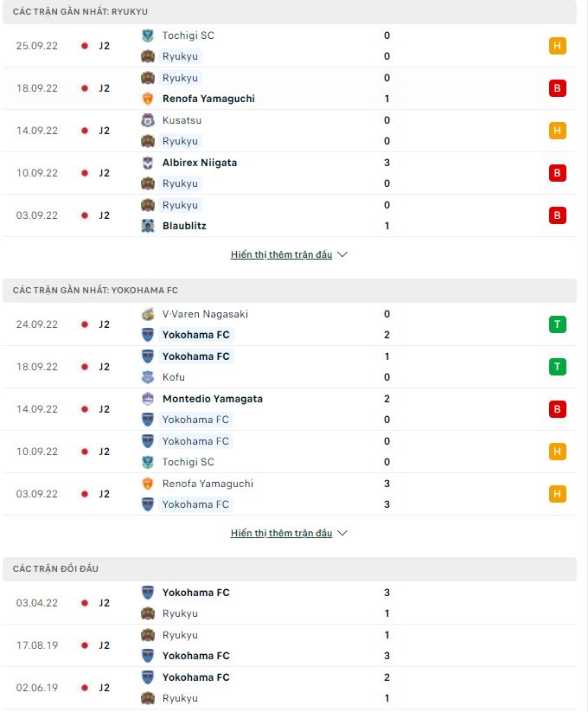Click the Montedio Yamagata team crest
Screen dimensions: 588x712
click(x=147, y=399)
